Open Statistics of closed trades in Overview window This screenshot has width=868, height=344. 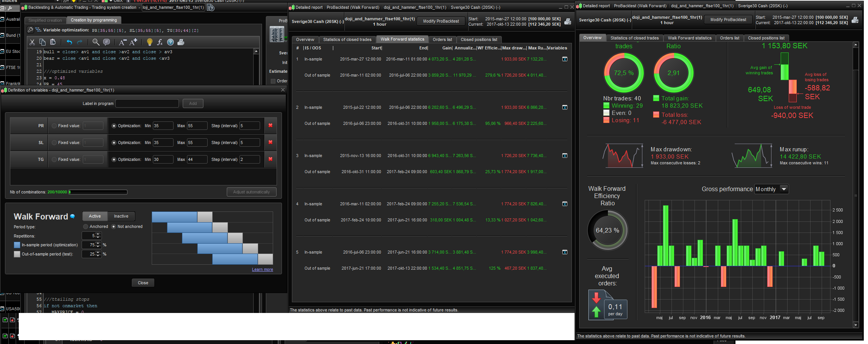[x=634, y=38]
